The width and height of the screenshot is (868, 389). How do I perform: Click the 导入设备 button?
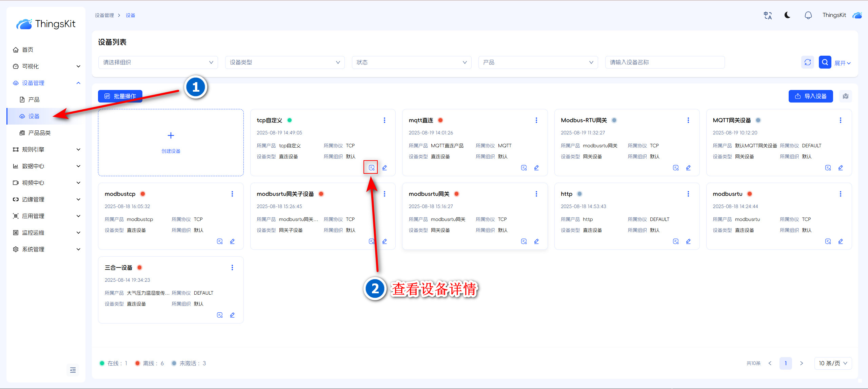pyautogui.click(x=810, y=96)
